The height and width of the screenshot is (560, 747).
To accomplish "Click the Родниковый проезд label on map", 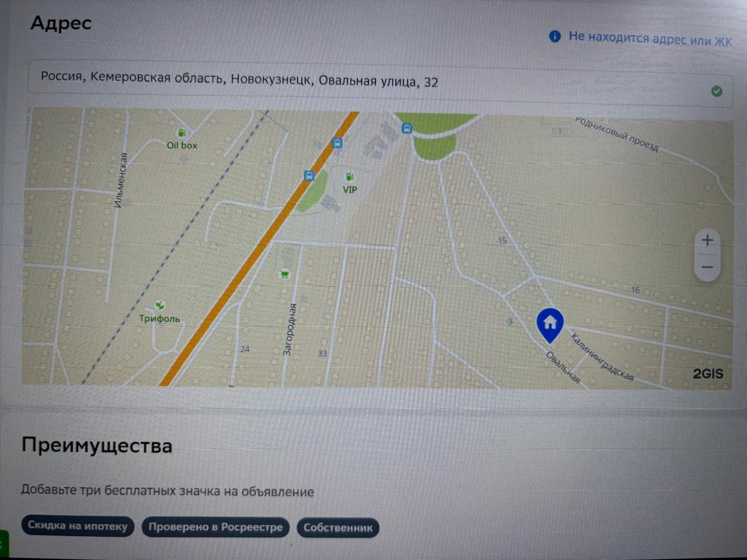I will (x=617, y=134).
